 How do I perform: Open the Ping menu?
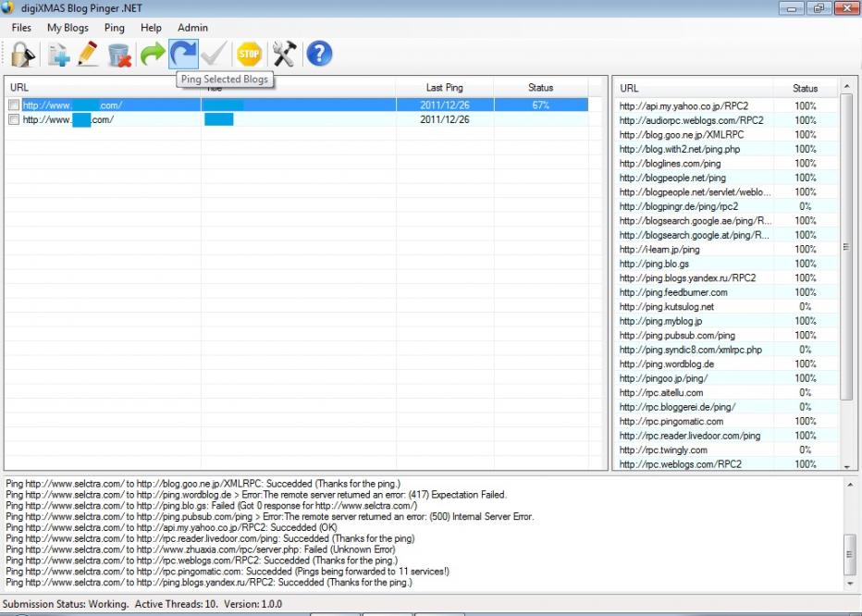coord(115,28)
